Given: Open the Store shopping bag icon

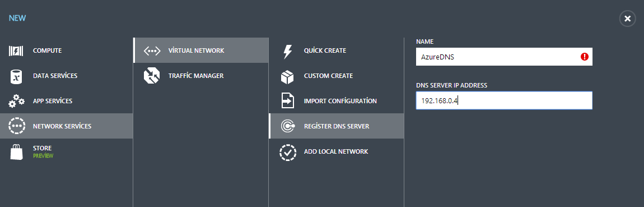Looking at the screenshot, I should tap(16, 151).
